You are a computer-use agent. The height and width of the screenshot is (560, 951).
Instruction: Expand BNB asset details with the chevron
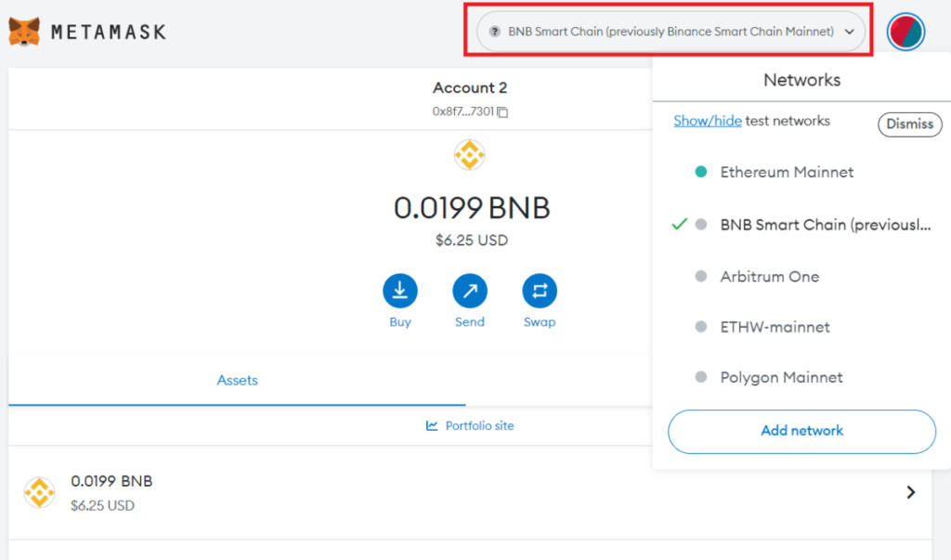pyautogui.click(x=910, y=491)
